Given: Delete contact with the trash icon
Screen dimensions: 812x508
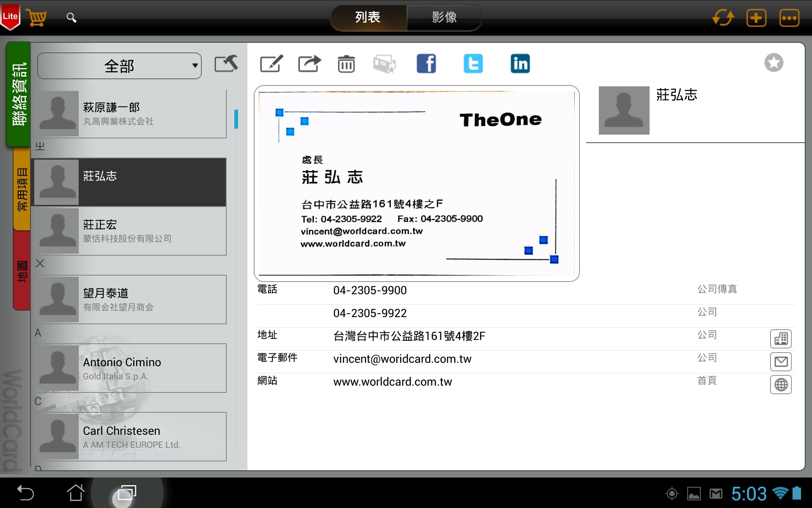Looking at the screenshot, I should [x=346, y=64].
